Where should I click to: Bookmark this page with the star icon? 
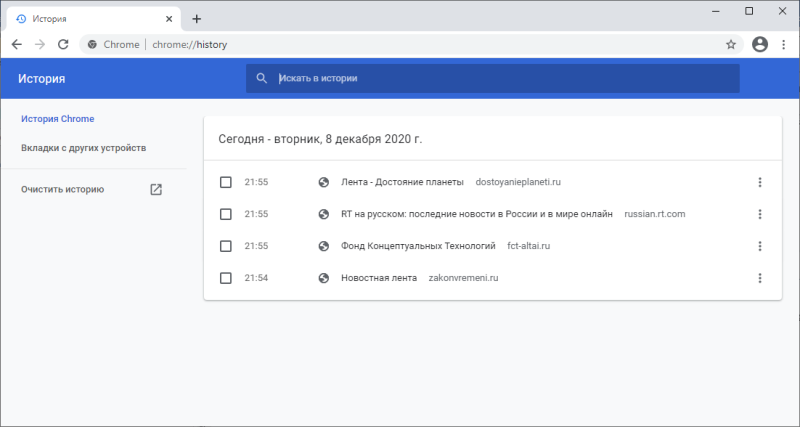[731, 44]
